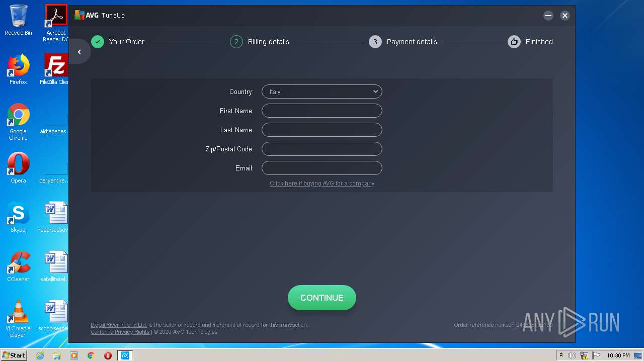Close the AVG TuneUp window

point(565,16)
